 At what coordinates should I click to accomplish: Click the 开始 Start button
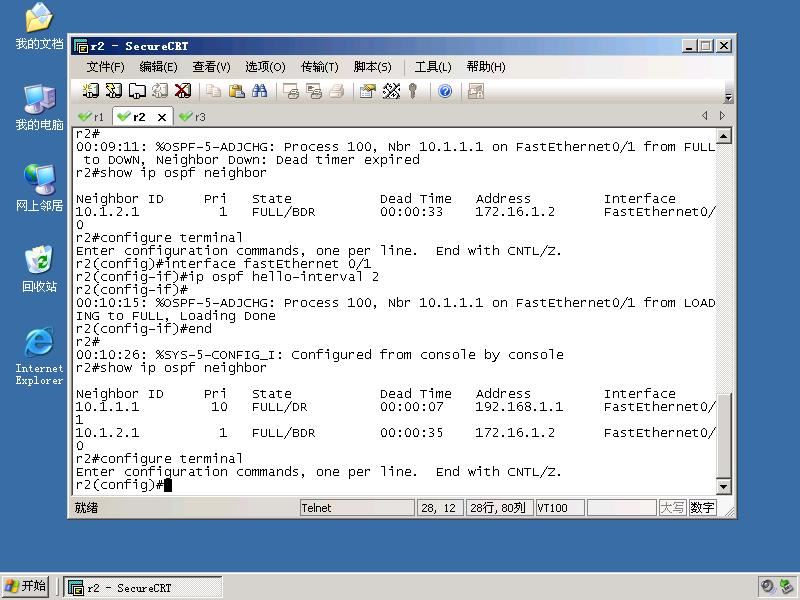click(x=26, y=586)
